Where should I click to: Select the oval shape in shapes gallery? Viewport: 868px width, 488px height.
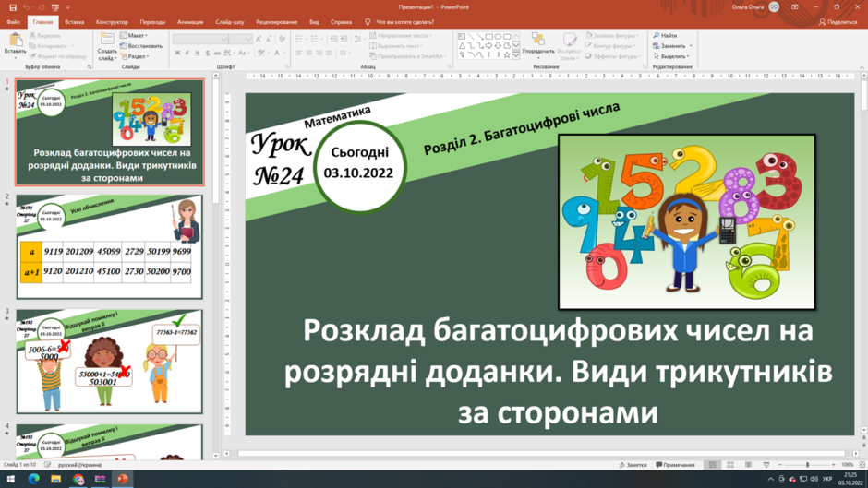(498, 37)
